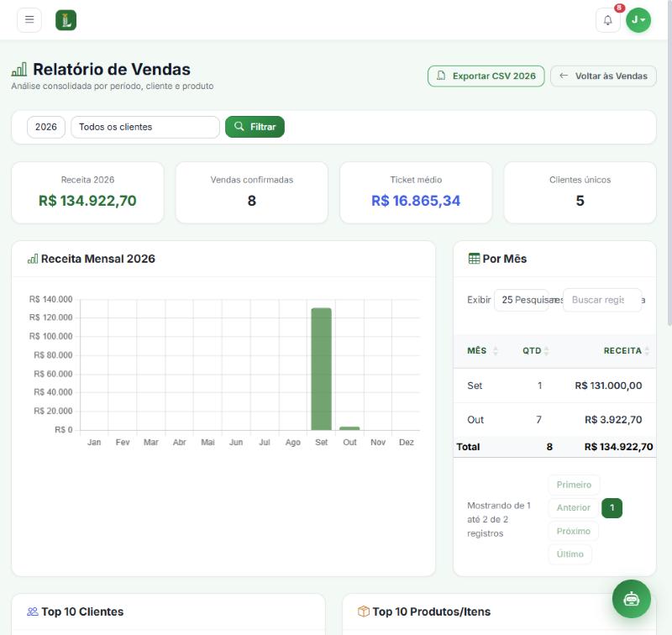Image resolution: width=672 pixels, height=635 pixels.
Task: Click the Receita 2026 value R$ 134.922,70
Action: point(87,201)
